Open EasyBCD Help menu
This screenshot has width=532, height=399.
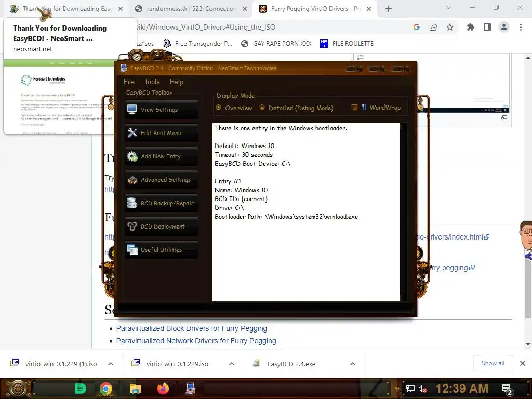pos(177,82)
